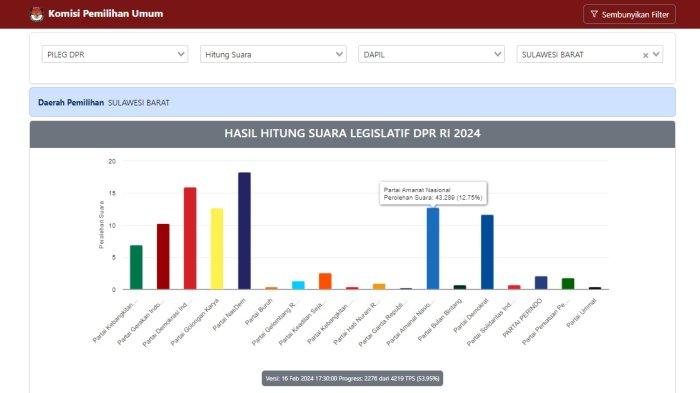Click the Perolehan Suara axis title
Image resolution: width=700 pixels, height=393 pixels.
click(101, 225)
